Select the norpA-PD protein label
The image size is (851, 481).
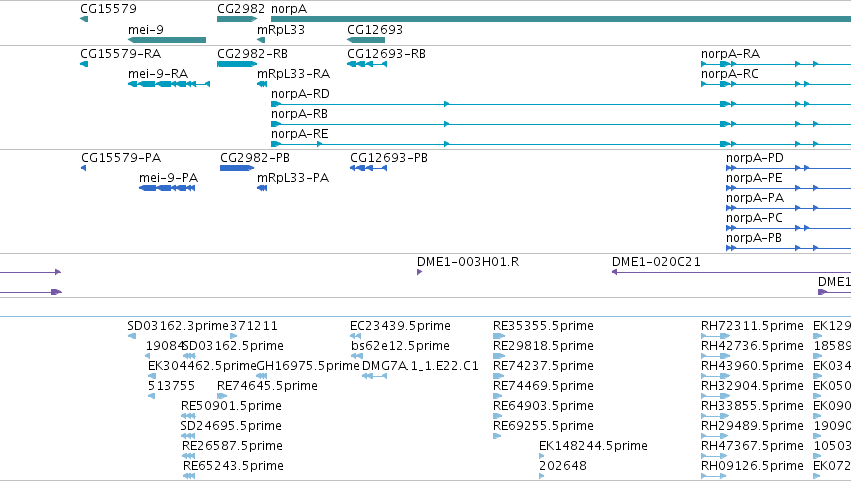tap(755, 158)
